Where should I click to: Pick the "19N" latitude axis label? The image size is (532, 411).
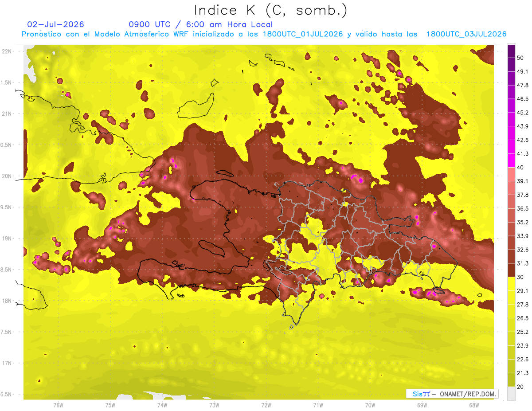click(x=7, y=239)
